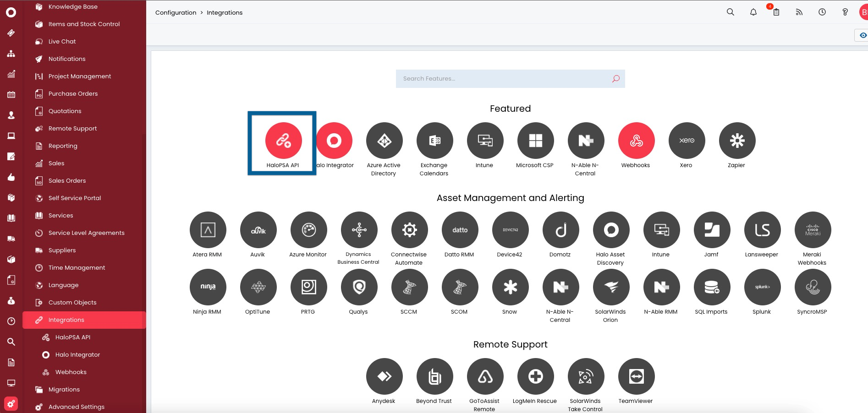Screen dimensions: 868x413
Task: Open the Halo Asset Discovery integration
Action: click(611, 230)
